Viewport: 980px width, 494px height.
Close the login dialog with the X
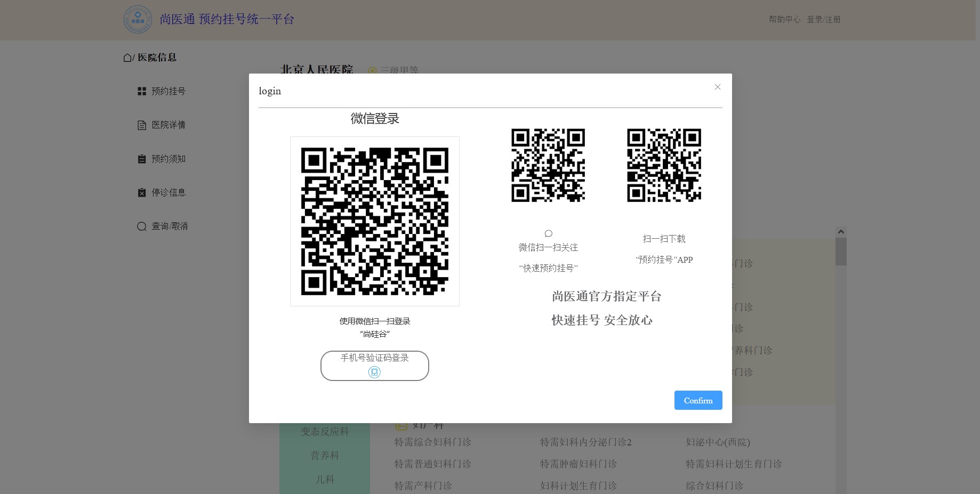coord(718,87)
